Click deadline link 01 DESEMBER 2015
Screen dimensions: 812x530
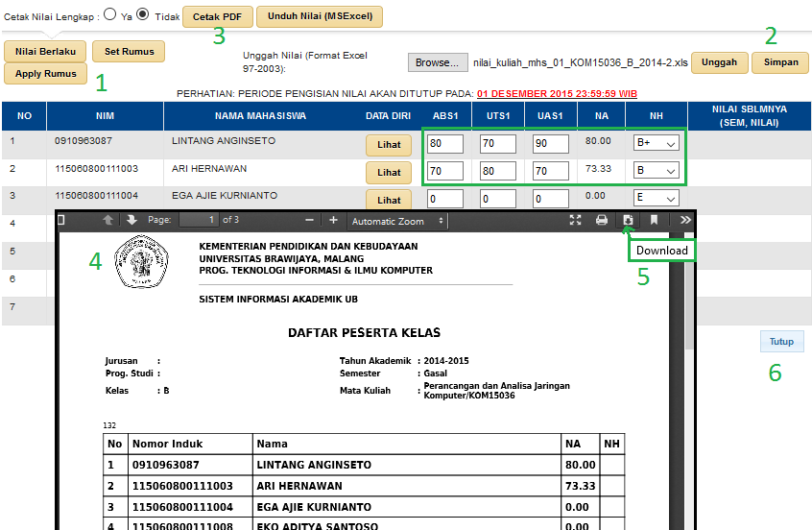pyautogui.click(x=557, y=94)
